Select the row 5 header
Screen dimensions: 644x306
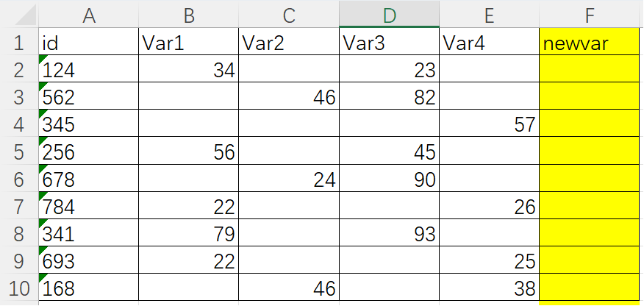tap(18, 152)
